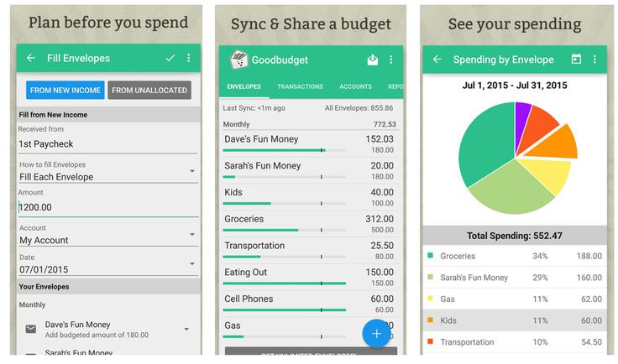This screenshot has width=618, height=364.
Task: Switch to the TRANSACTIONS tab
Action: (301, 86)
